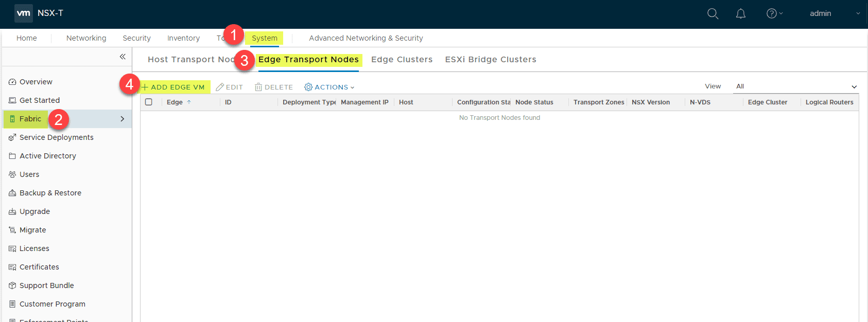
Task: Open Upgrade in sidebar
Action: tap(34, 211)
